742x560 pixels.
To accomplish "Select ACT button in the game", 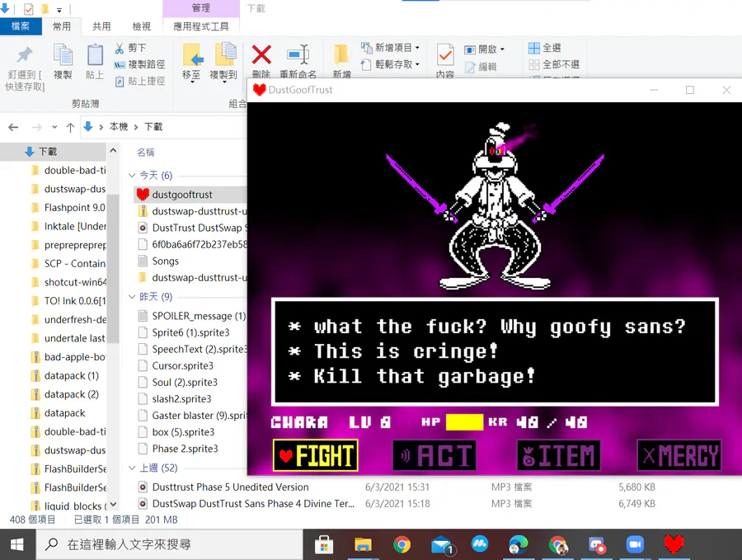I will click(434, 455).
